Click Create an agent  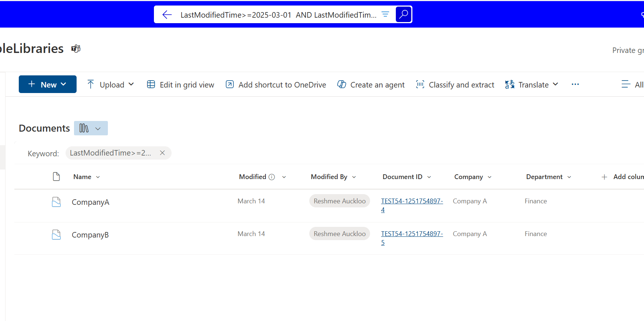pyautogui.click(x=371, y=85)
